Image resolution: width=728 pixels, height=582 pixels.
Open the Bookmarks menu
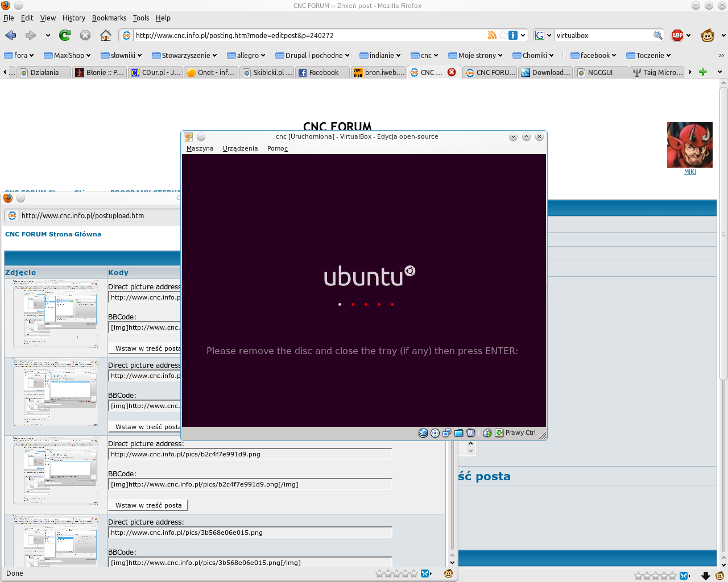(x=109, y=18)
